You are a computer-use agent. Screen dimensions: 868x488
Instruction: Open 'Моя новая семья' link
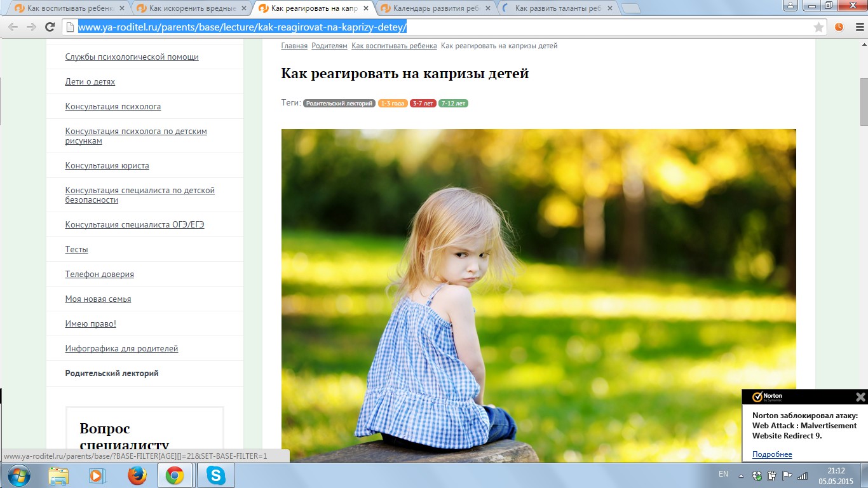(x=98, y=299)
